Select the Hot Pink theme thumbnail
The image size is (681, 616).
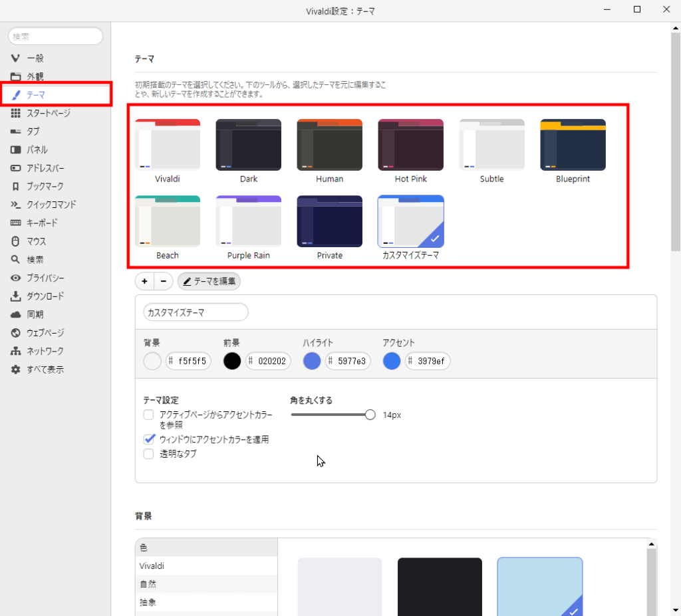tap(411, 145)
